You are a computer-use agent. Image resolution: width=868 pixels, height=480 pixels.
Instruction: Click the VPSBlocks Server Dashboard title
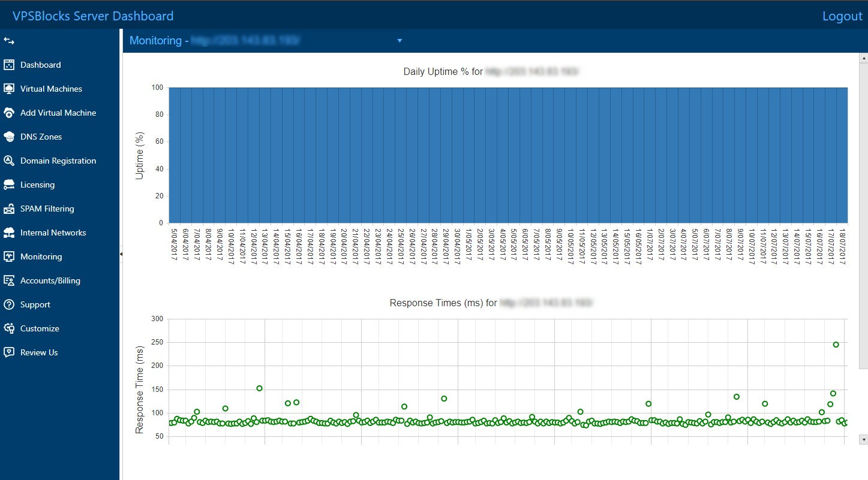[92, 16]
